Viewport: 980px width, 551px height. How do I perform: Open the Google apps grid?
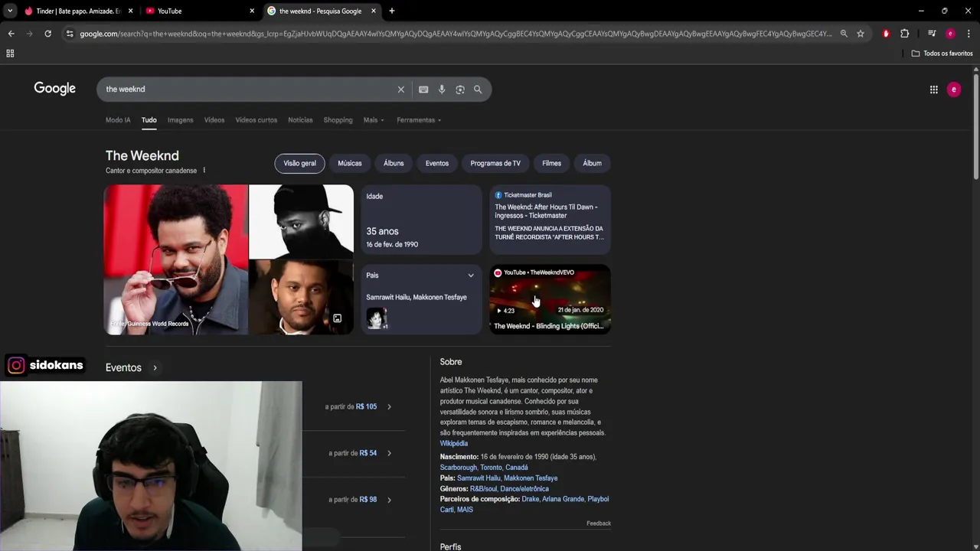934,90
